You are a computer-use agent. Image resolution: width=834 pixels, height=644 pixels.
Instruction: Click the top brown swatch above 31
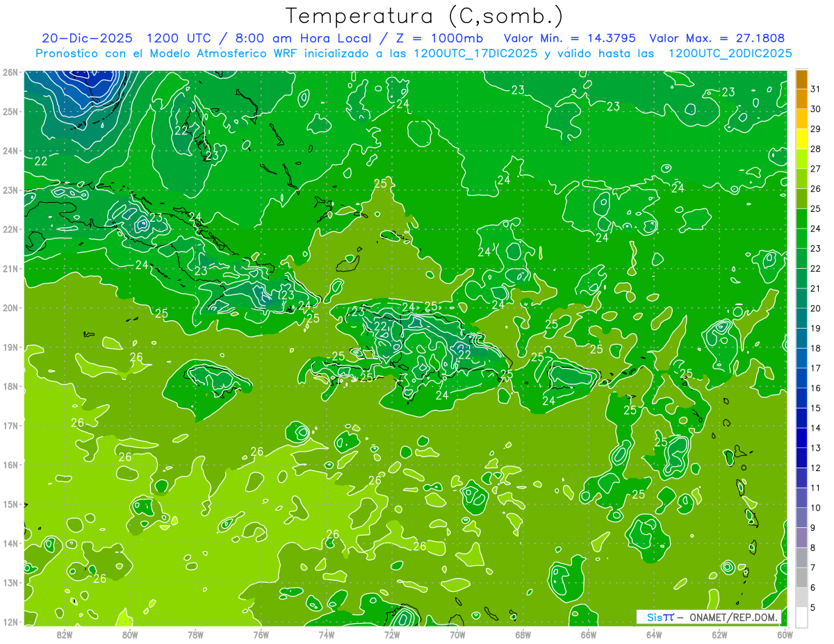coord(801,79)
